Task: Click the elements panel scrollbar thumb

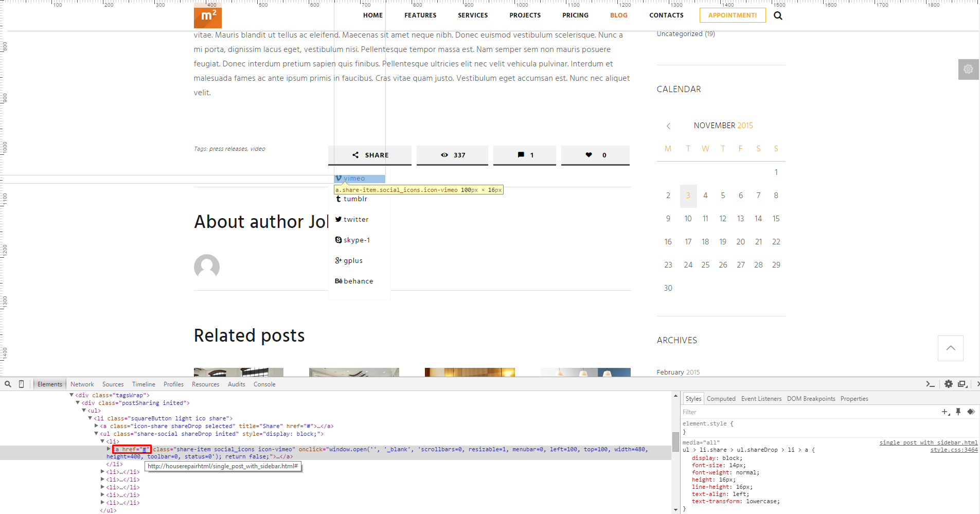Action: pyautogui.click(x=675, y=441)
